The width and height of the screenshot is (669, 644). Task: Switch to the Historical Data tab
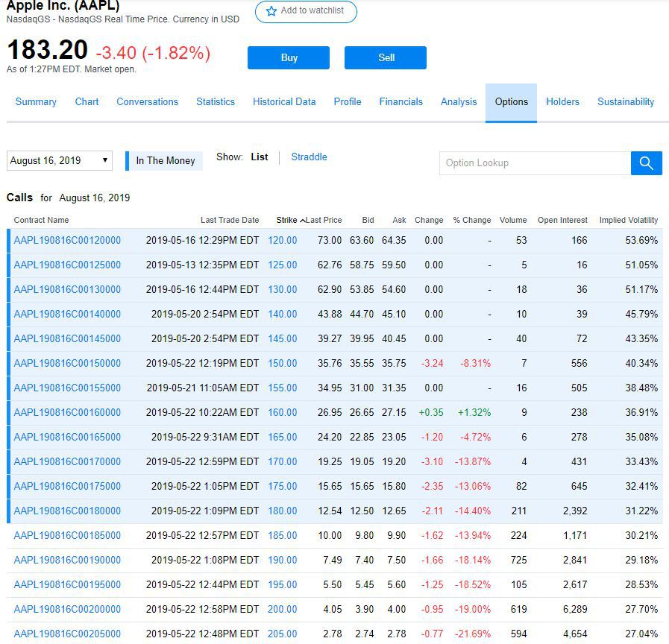tap(284, 102)
